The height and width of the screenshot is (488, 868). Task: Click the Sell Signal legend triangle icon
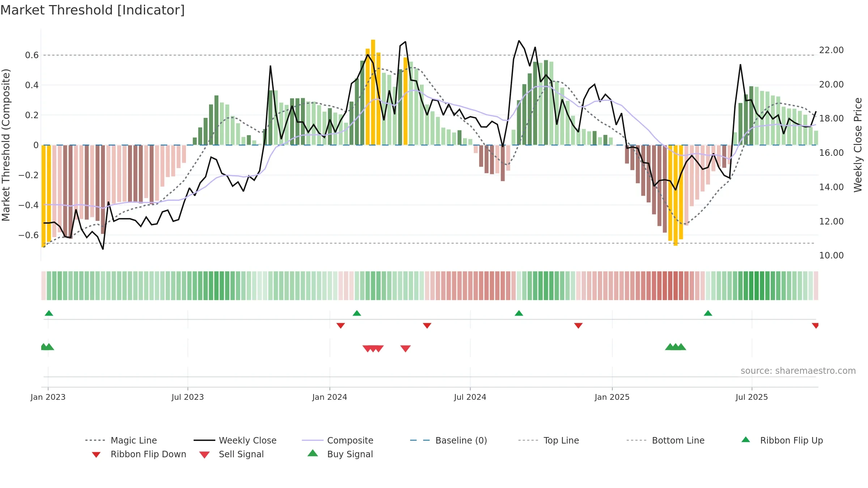[x=204, y=455]
